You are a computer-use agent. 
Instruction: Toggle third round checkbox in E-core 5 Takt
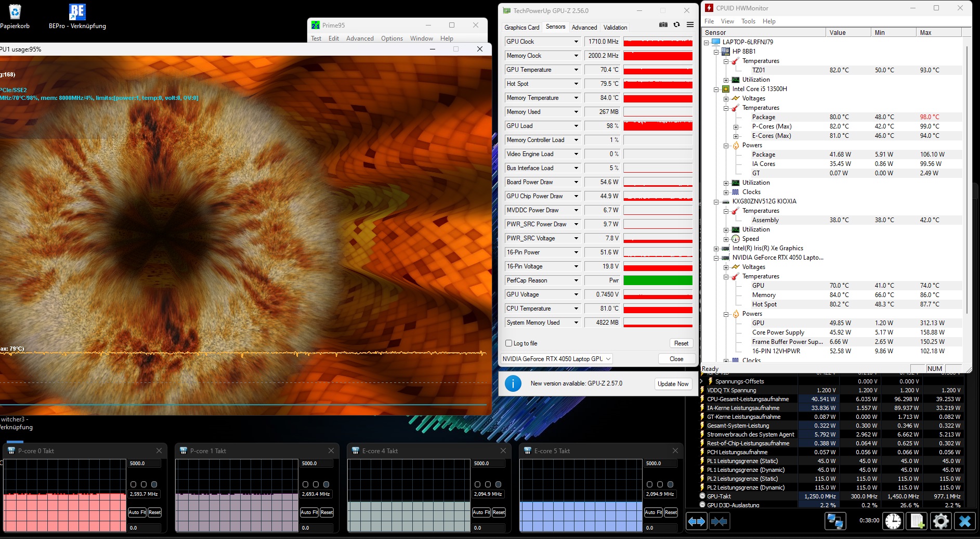[670, 484]
